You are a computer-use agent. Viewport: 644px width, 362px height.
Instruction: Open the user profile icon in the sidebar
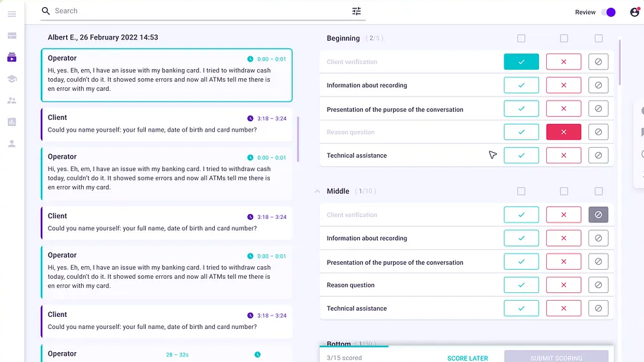pos(12,144)
